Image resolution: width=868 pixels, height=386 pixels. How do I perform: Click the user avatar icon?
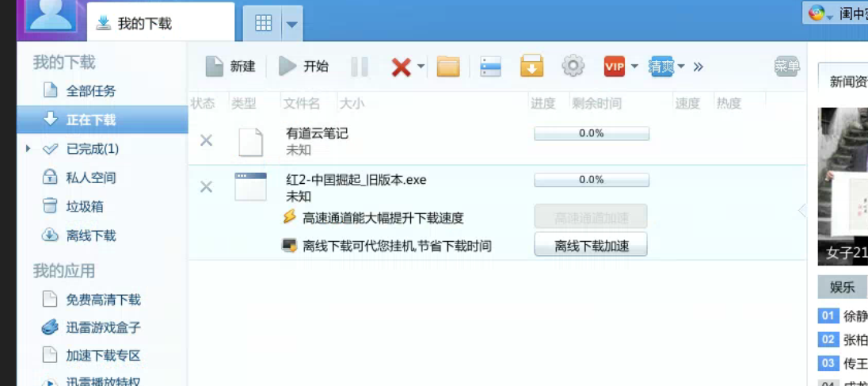tap(51, 15)
